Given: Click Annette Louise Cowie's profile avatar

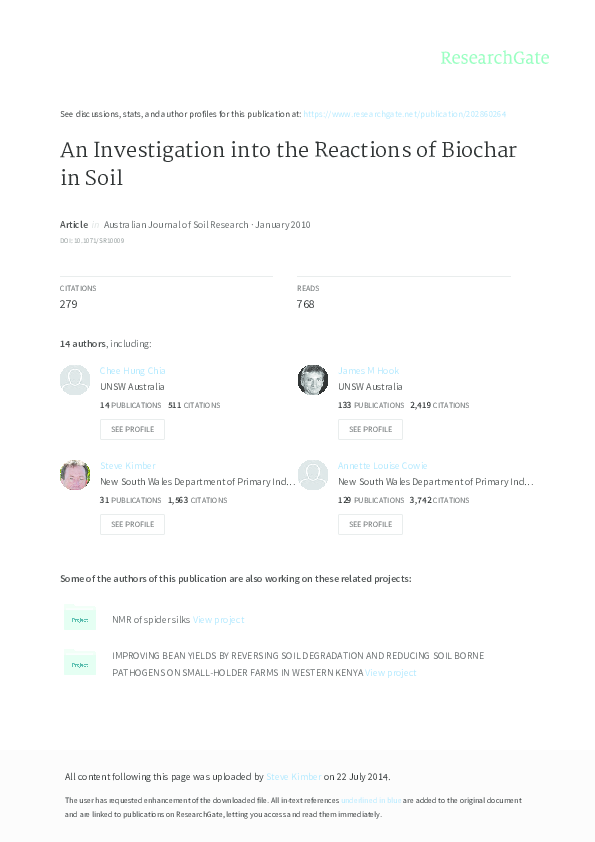Looking at the screenshot, I should point(313,474).
